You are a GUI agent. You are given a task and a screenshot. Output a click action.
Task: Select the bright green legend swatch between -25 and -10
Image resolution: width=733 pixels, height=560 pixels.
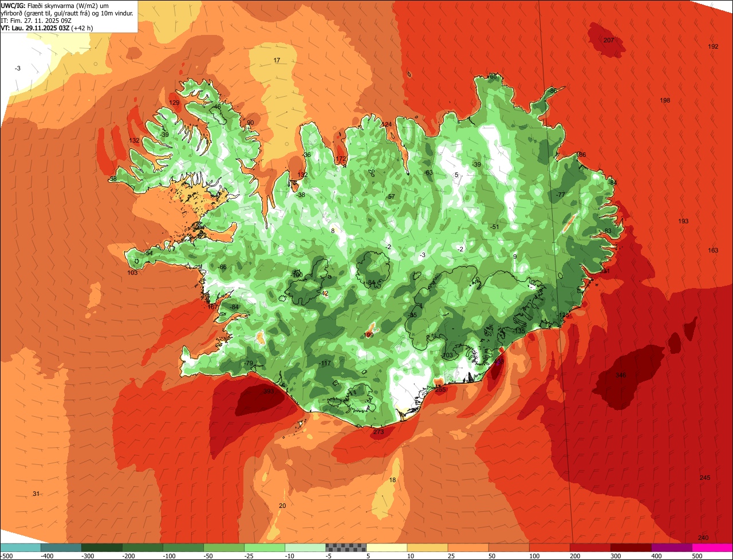[x=265, y=547]
